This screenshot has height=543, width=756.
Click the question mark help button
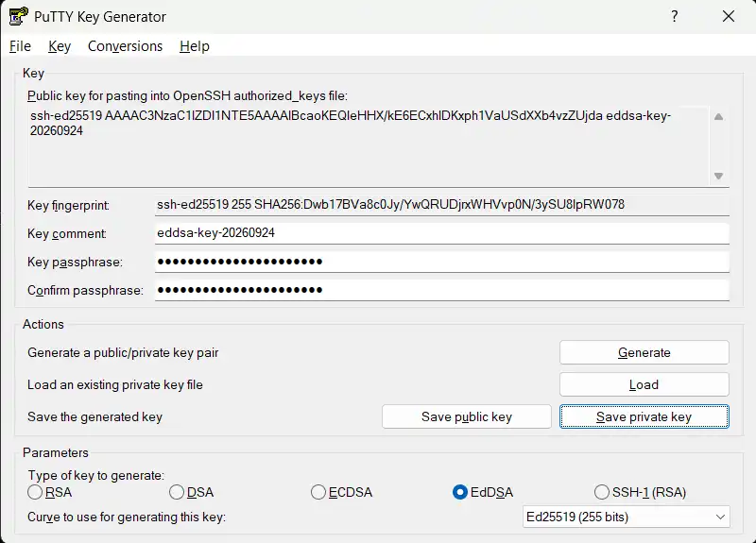coord(675,16)
